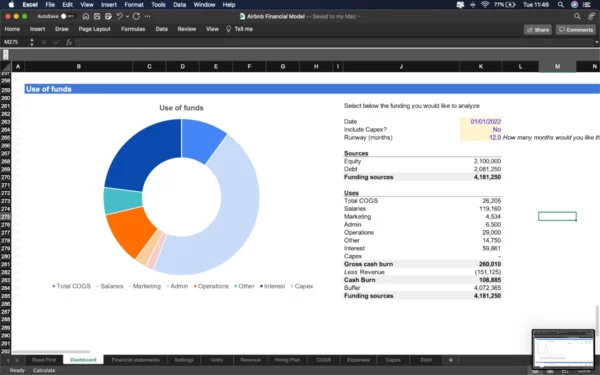Screen dimensions: 600x375
Task: Click the Funding sources total 4,181,250 under Sources
Action: point(488,177)
